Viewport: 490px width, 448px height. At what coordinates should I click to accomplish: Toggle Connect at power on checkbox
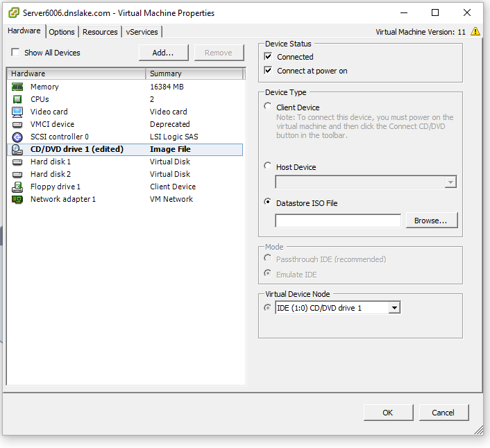pos(268,71)
